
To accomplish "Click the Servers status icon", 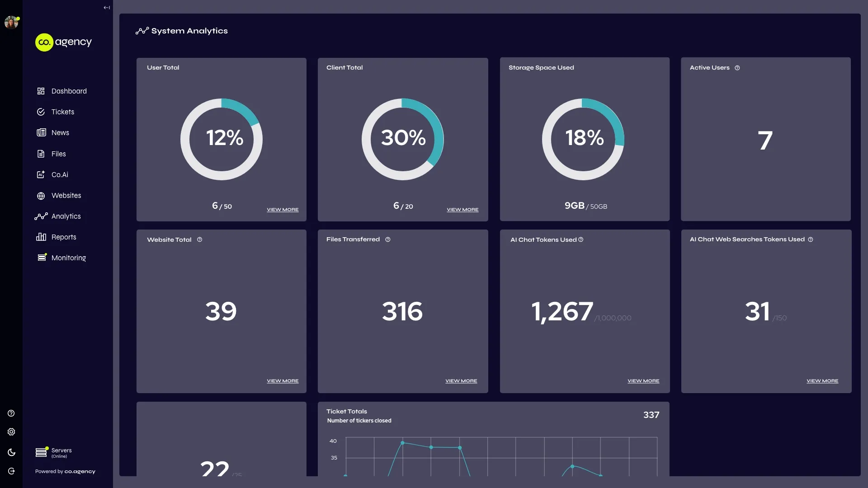I will [41, 452].
